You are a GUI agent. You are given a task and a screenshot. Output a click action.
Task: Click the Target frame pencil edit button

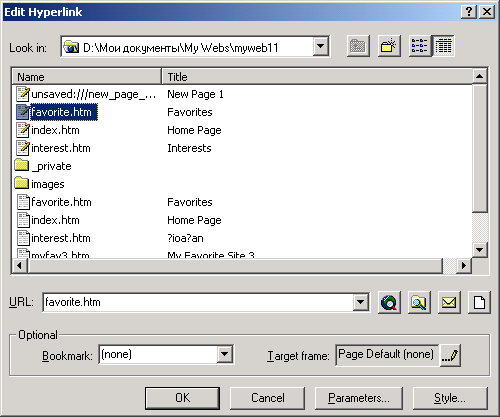pyautogui.click(x=450, y=356)
